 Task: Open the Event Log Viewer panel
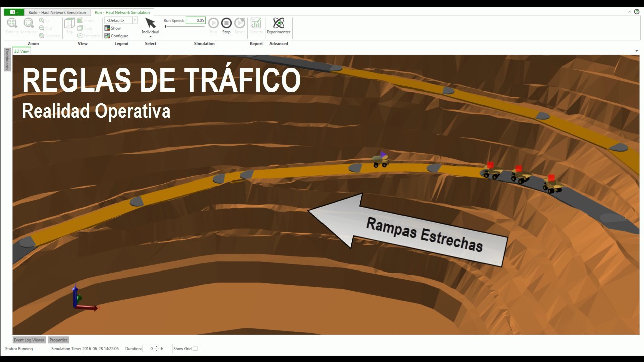coord(29,340)
